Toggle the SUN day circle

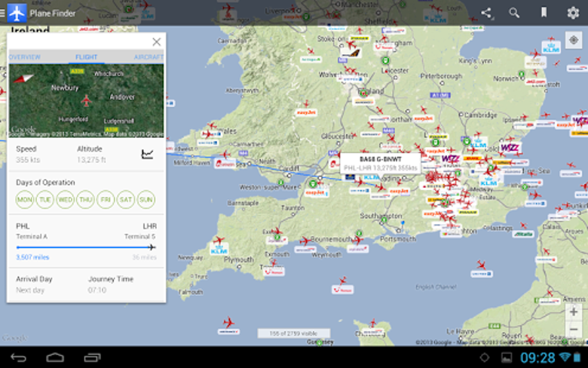point(146,200)
